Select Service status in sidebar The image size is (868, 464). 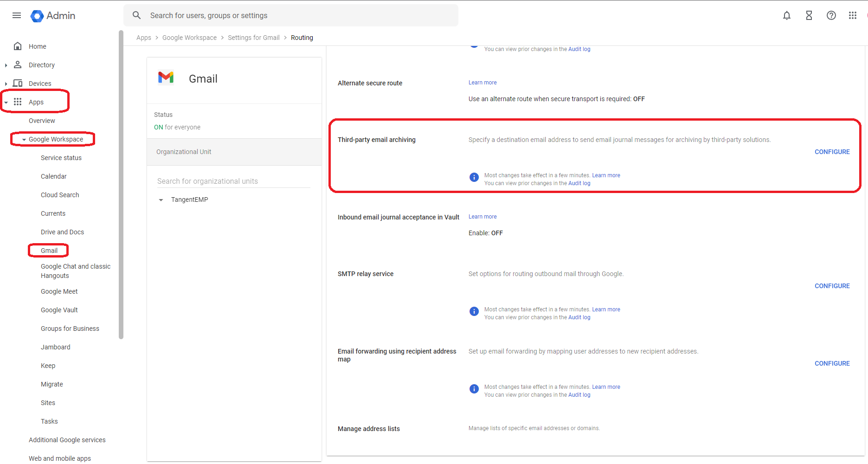click(61, 158)
